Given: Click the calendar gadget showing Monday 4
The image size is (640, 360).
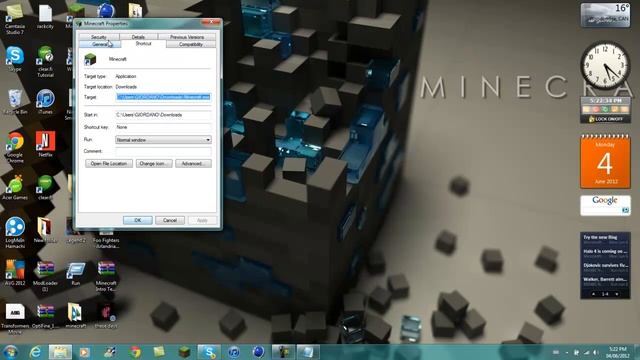Looking at the screenshot, I should [605, 162].
